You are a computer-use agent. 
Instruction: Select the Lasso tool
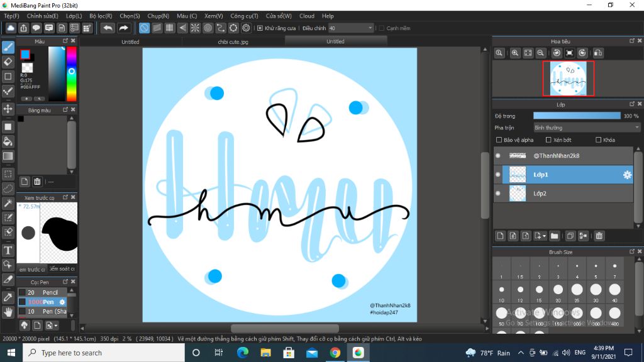[x=8, y=189]
